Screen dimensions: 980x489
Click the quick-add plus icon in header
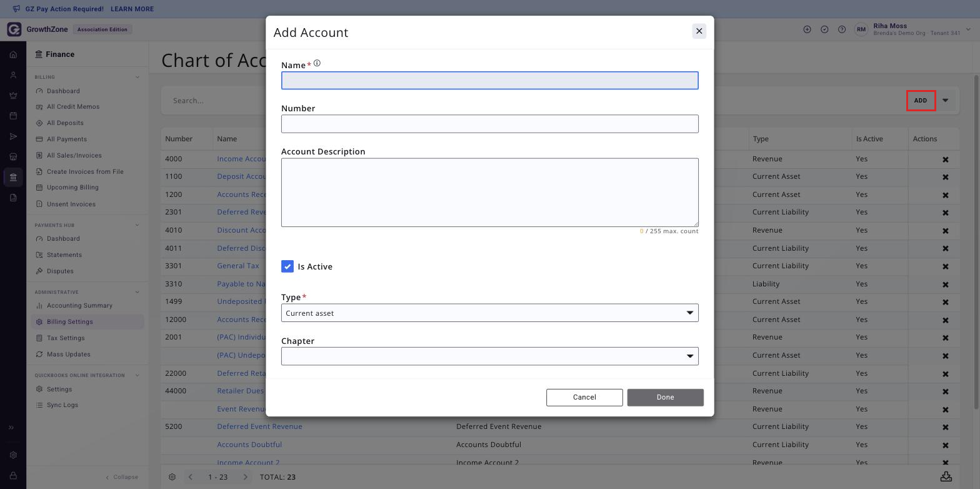(807, 29)
